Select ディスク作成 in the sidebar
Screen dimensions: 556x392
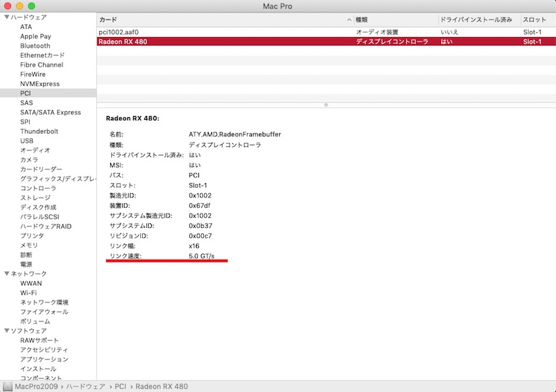click(x=38, y=207)
